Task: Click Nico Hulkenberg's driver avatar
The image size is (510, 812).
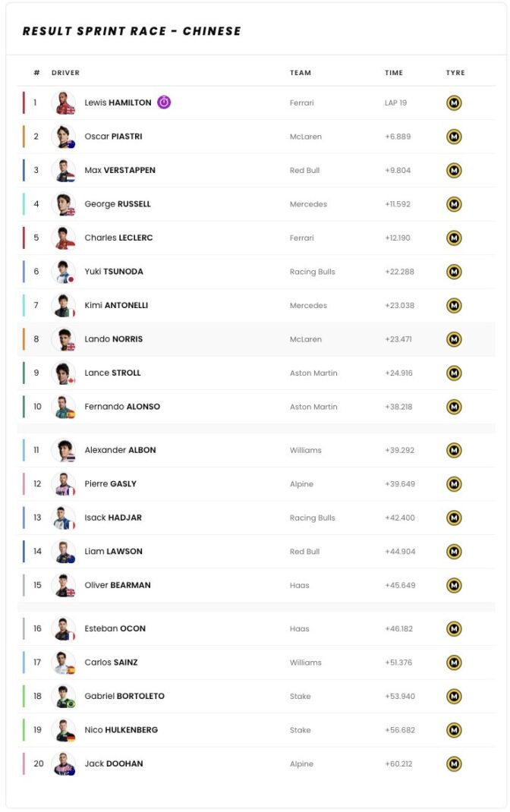Action: point(64,729)
